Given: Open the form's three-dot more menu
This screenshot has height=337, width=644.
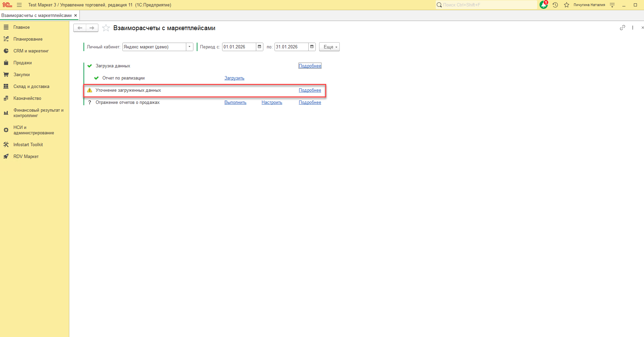Looking at the screenshot, I should [633, 28].
